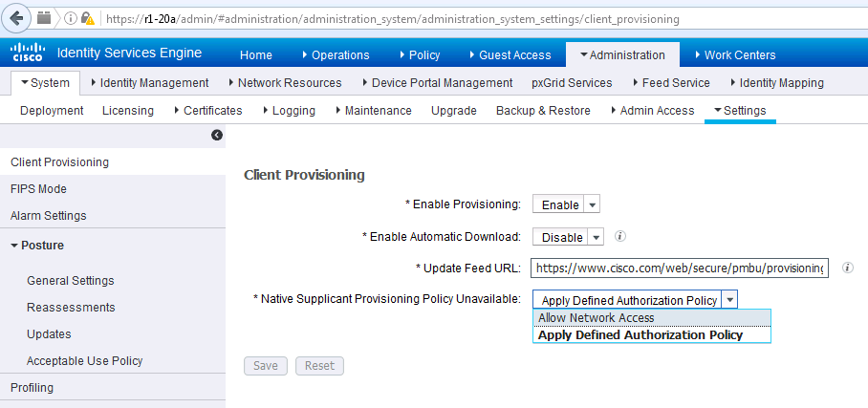Open the Work Centers menu
Screen dimensions: 868x408
735,55
